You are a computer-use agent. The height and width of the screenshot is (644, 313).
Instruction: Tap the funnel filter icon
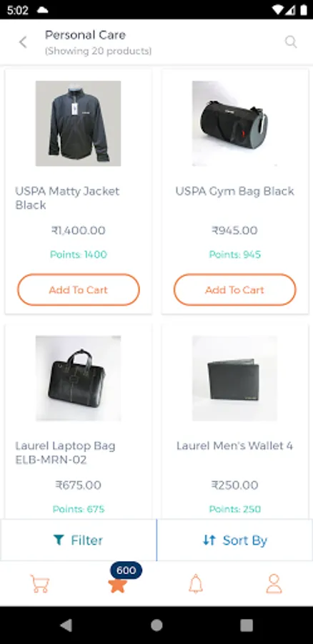(59, 540)
